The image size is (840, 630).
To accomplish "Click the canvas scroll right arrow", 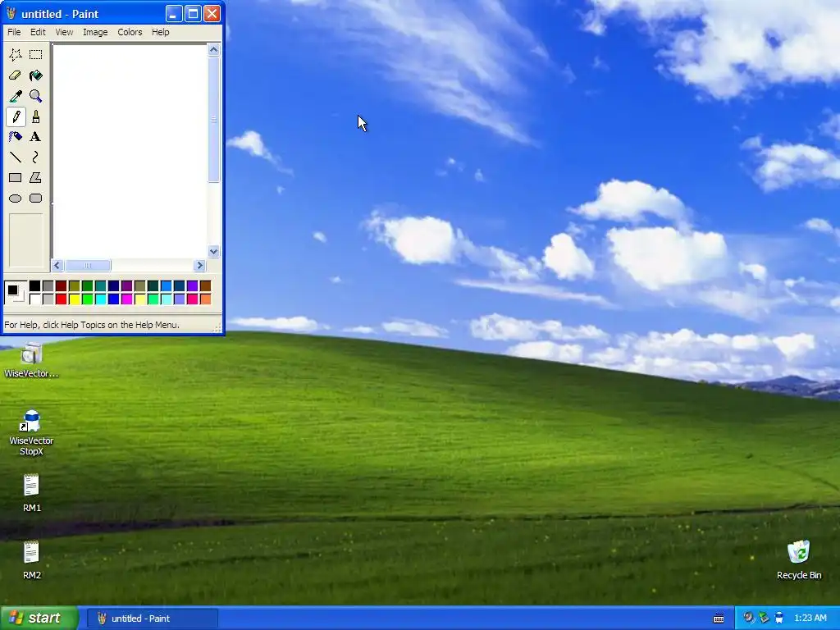I will coord(200,265).
